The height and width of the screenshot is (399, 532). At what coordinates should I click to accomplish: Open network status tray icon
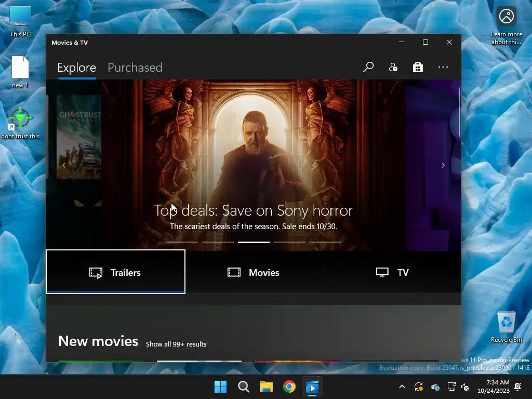pos(451,387)
